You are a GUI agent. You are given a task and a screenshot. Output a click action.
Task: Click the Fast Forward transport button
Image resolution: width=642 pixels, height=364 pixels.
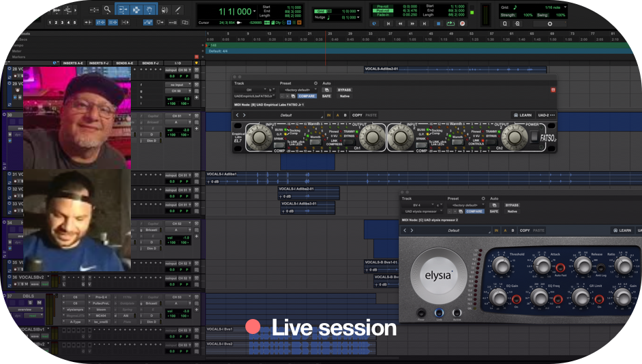pos(412,24)
